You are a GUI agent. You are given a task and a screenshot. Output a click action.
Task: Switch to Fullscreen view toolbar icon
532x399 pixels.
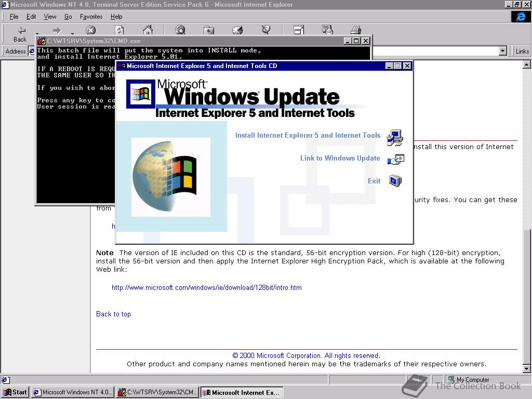[x=299, y=30]
